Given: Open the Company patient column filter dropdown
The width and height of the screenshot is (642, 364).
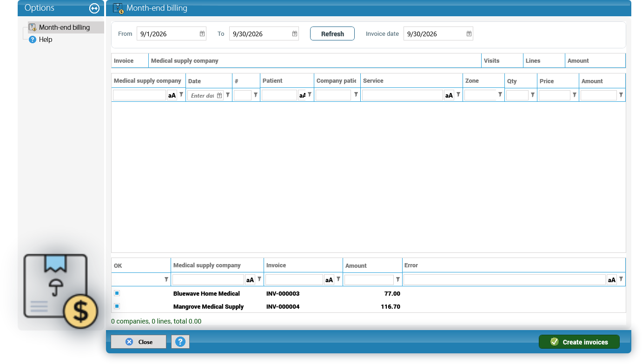Looking at the screenshot, I should 356,95.
